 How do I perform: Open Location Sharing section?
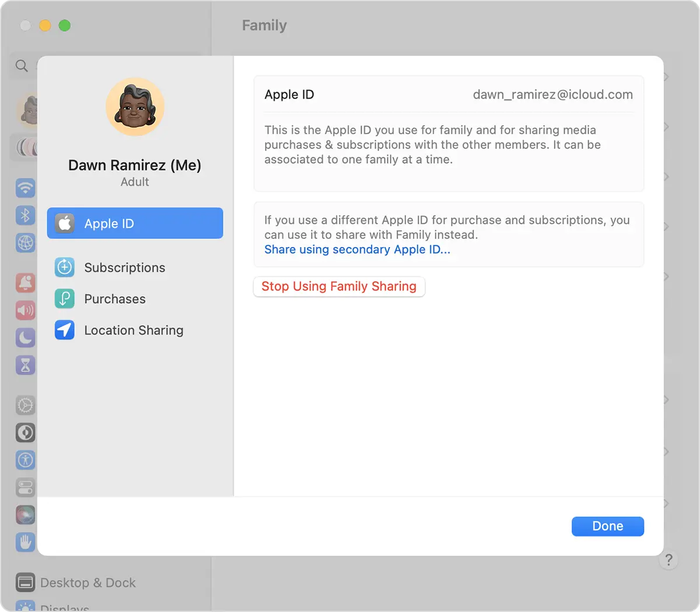[x=135, y=330]
